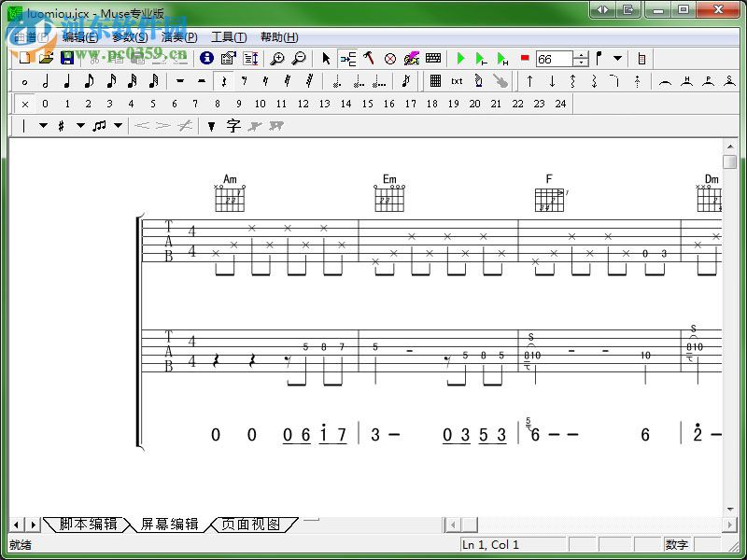The image size is (747, 560).
Task: Click the txt text insertion button
Action: (458, 82)
